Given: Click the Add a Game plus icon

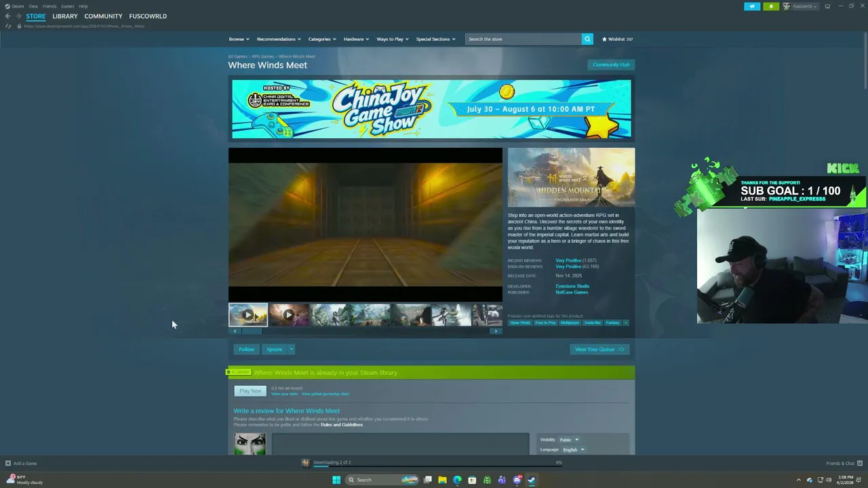Looking at the screenshot, I should (x=8, y=464).
